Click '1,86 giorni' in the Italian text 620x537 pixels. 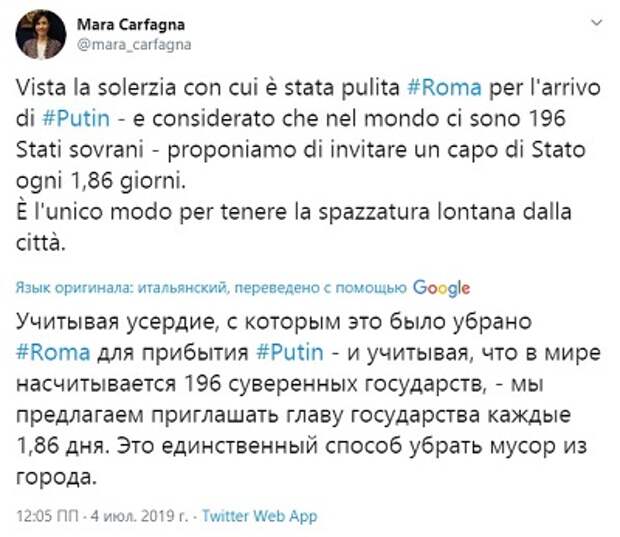click(128, 181)
